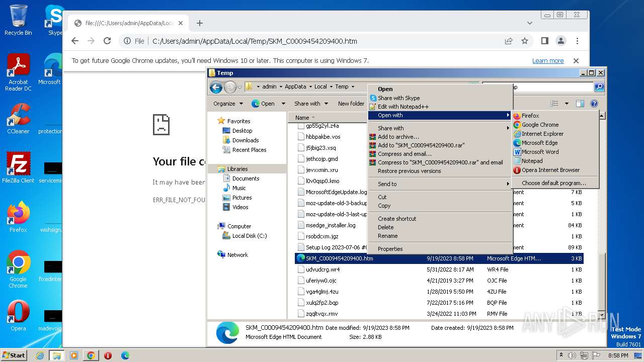
Task: Expand the Send to submenu
Action: click(440, 184)
